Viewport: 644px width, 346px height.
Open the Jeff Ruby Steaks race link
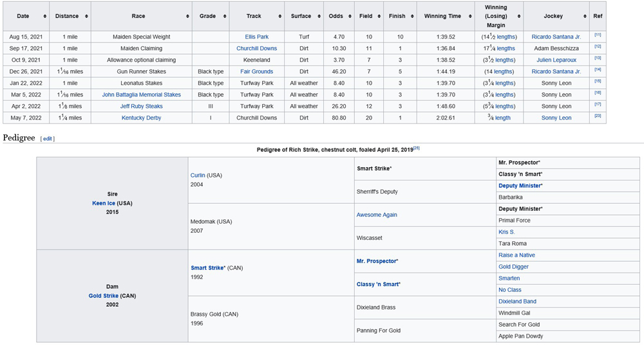pyautogui.click(x=141, y=106)
